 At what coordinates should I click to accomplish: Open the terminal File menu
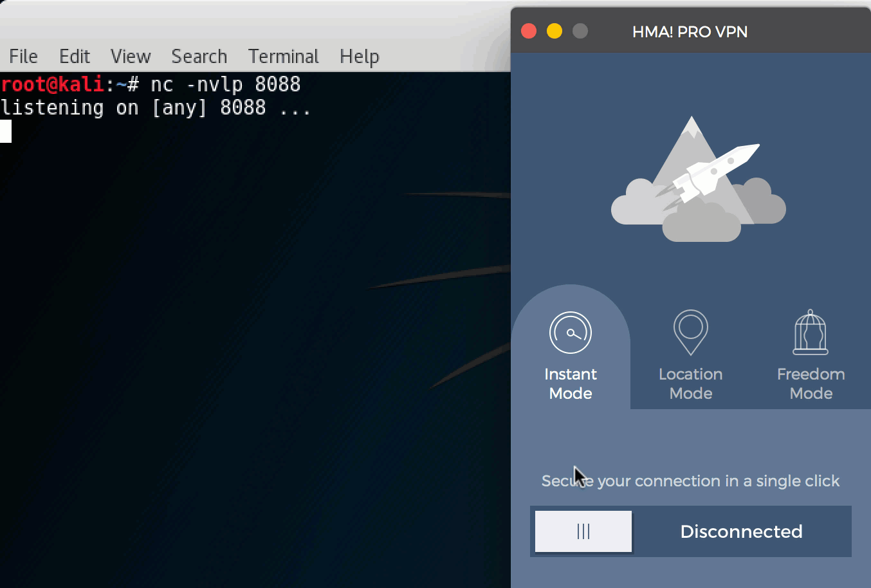tap(23, 57)
